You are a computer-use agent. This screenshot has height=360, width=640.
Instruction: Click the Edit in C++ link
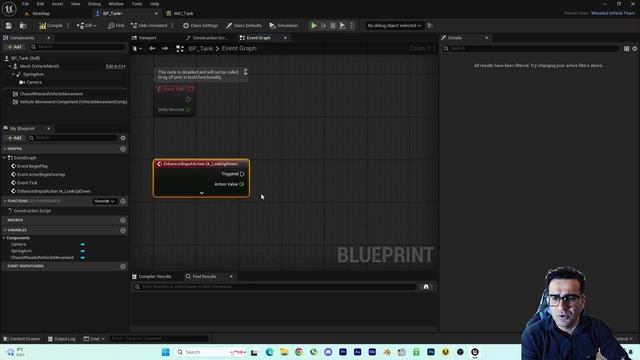[x=116, y=66]
